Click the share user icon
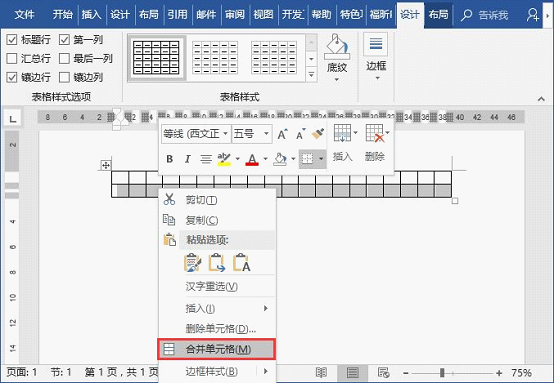Viewport: 554px width, 383px height. click(532, 15)
